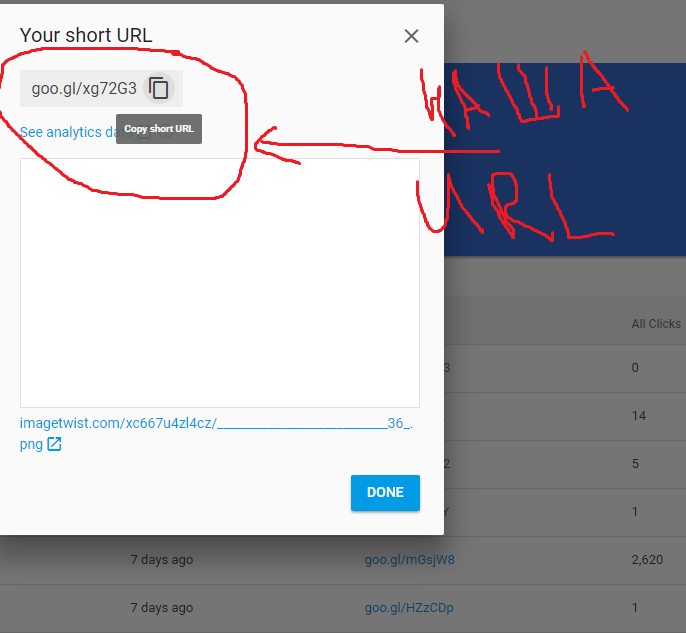
Task: Close the Your short URL dialog
Action: tap(411, 36)
